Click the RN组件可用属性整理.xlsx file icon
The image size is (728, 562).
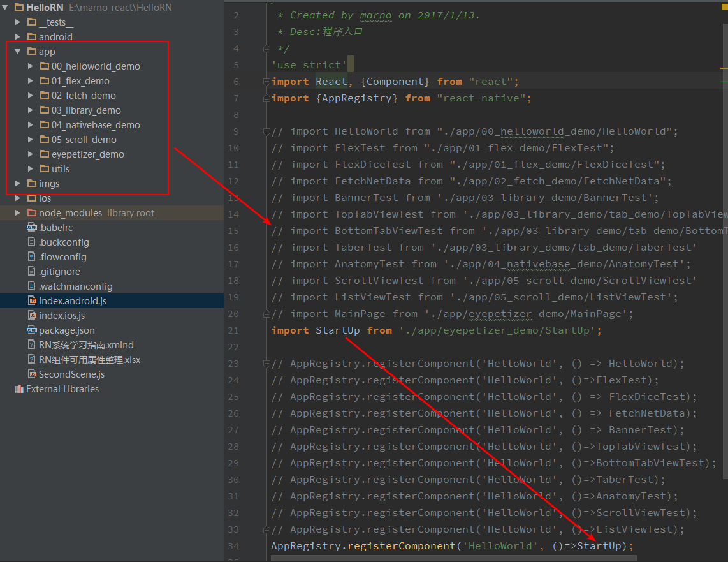click(x=32, y=359)
